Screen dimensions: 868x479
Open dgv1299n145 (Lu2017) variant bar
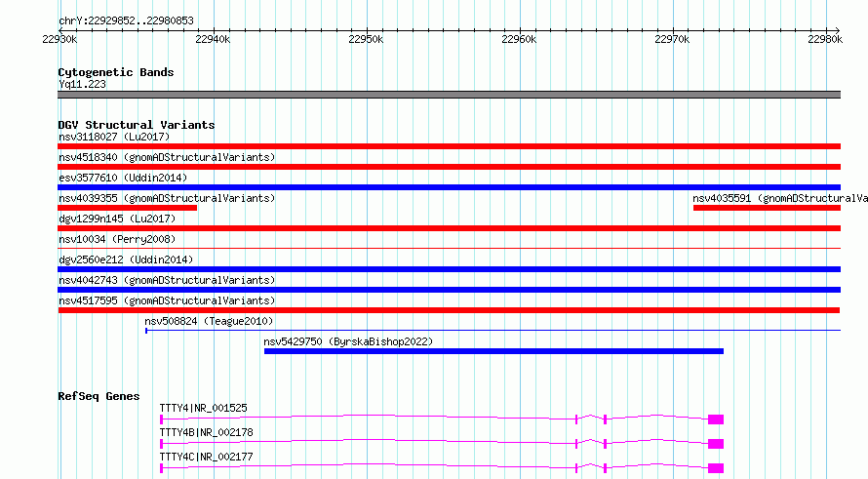(449, 228)
